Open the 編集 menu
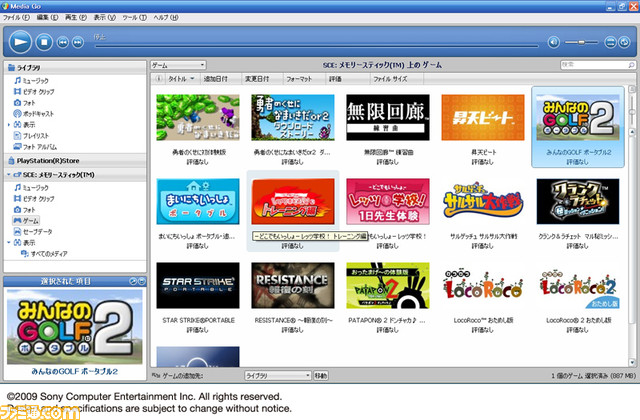The image size is (640, 420). pyautogui.click(x=47, y=18)
